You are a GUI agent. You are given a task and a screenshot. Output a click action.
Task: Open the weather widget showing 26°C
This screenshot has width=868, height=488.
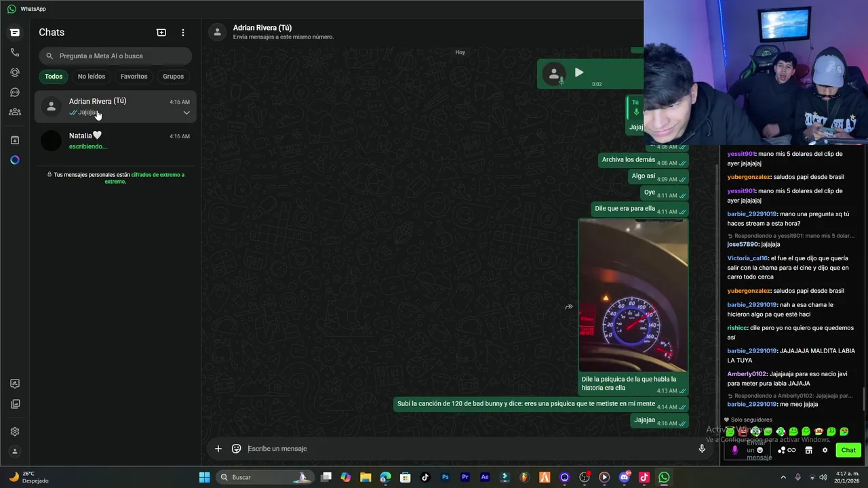pos(28,477)
